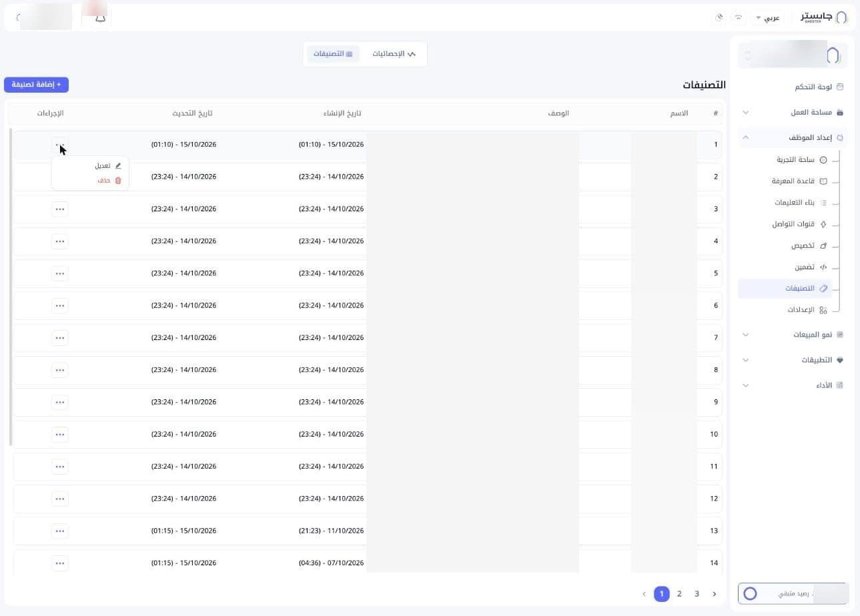Click the next page arrow in pagination
Screen dimensions: 860x616
click(714, 593)
